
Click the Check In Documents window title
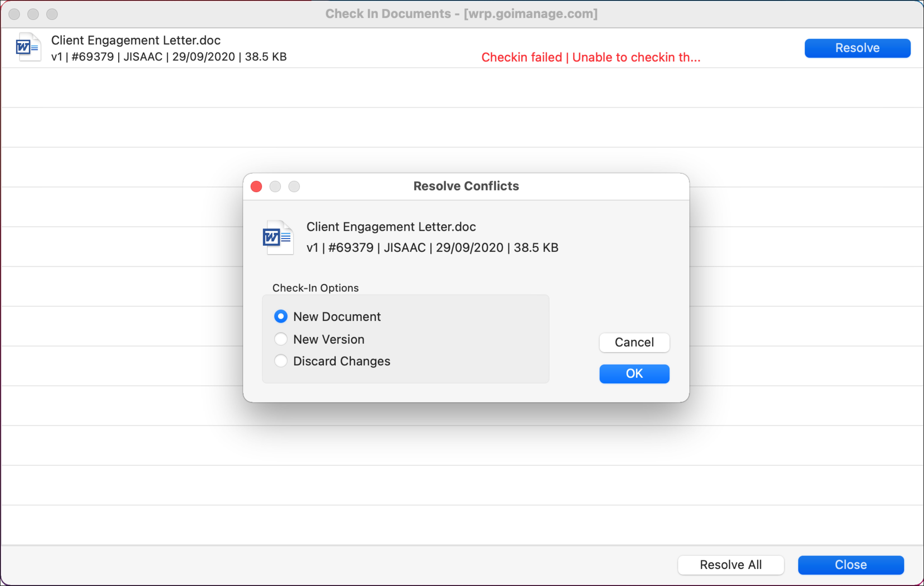click(x=461, y=14)
